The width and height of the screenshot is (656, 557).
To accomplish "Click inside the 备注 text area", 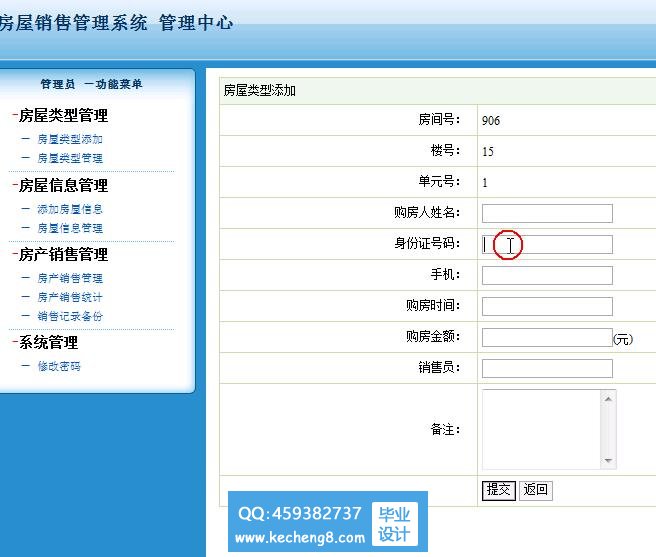I will (541, 429).
